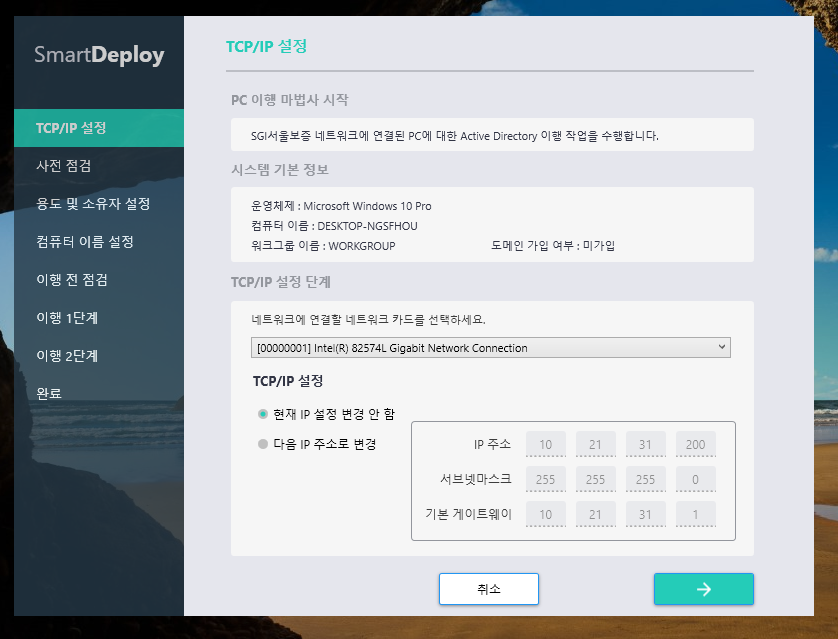
Task: Go to 완료 step in sidebar
Action: click(x=99, y=394)
